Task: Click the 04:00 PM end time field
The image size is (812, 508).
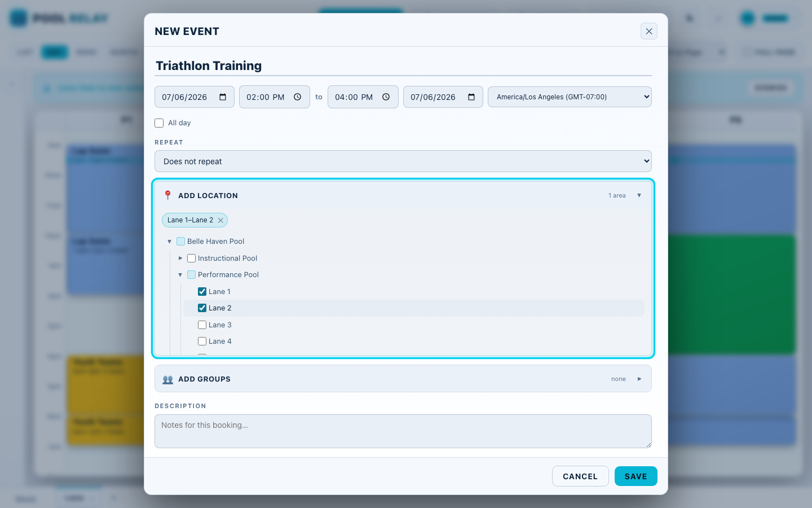Action: coord(363,97)
